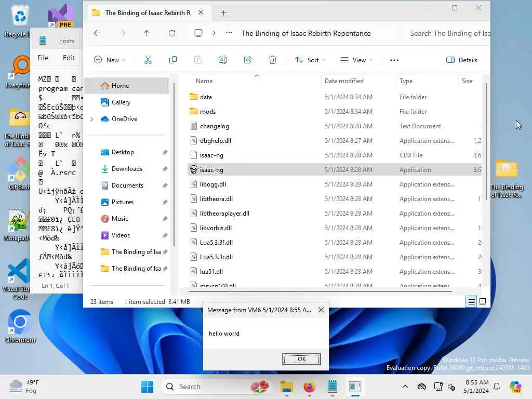Image resolution: width=532 pixels, height=399 pixels.
Task: Select the isaac-ng Application file
Action: point(334,170)
